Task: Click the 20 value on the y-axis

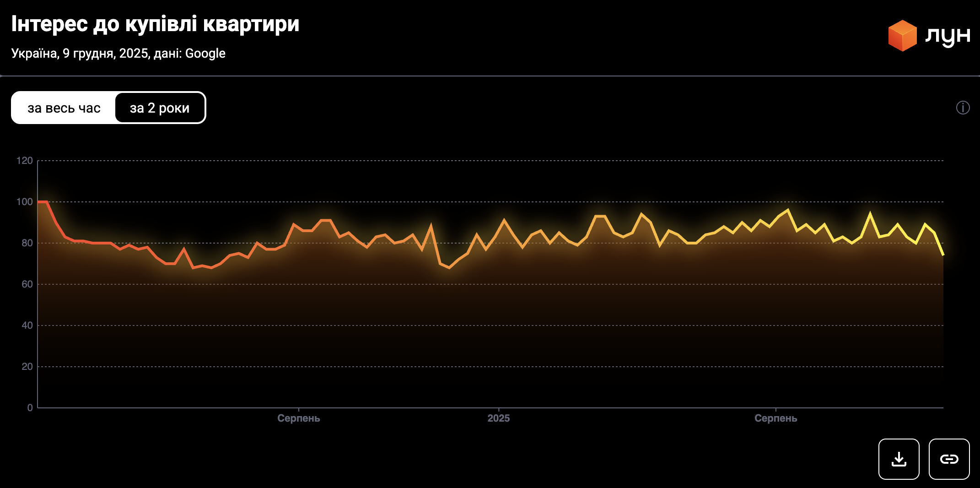Action: (x=27, y=367)
